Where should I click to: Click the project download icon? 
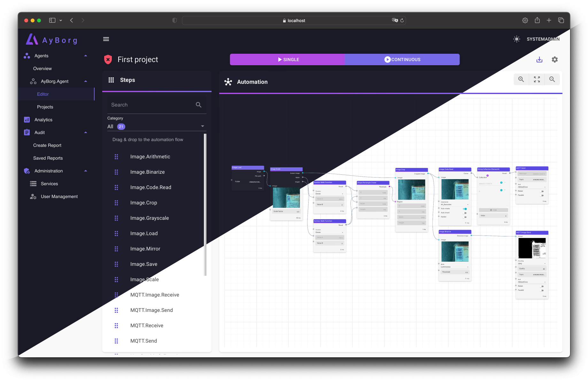[x=539, y=60]
